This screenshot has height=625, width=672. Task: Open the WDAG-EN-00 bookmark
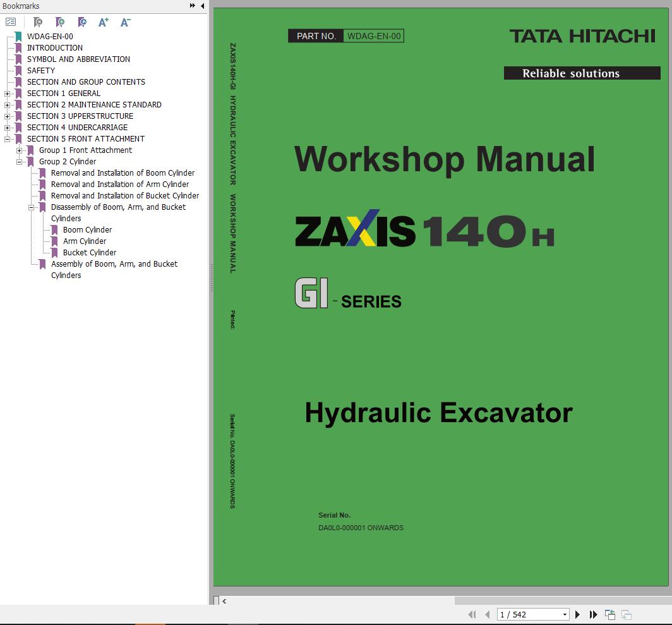[50, 37]
